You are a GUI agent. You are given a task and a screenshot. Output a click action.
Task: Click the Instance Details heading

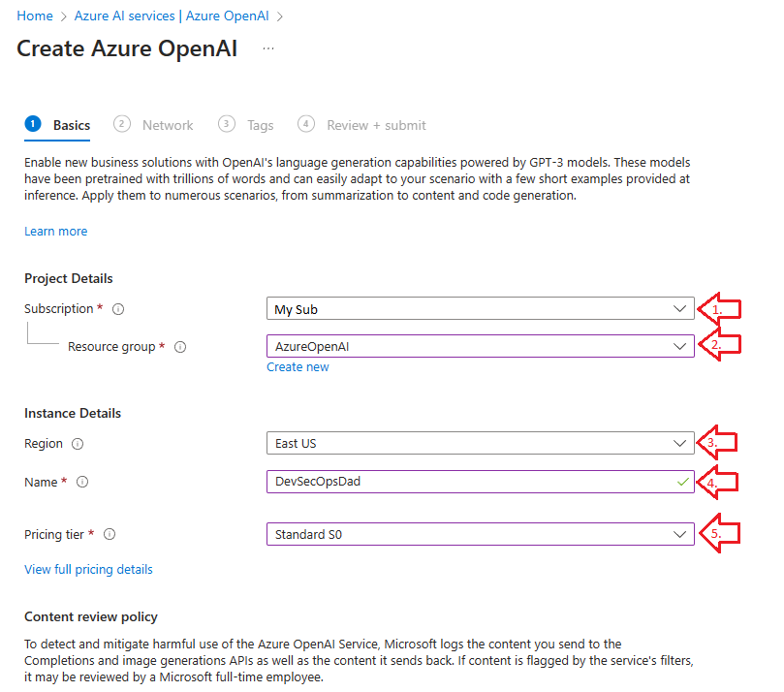pos(73,413)
